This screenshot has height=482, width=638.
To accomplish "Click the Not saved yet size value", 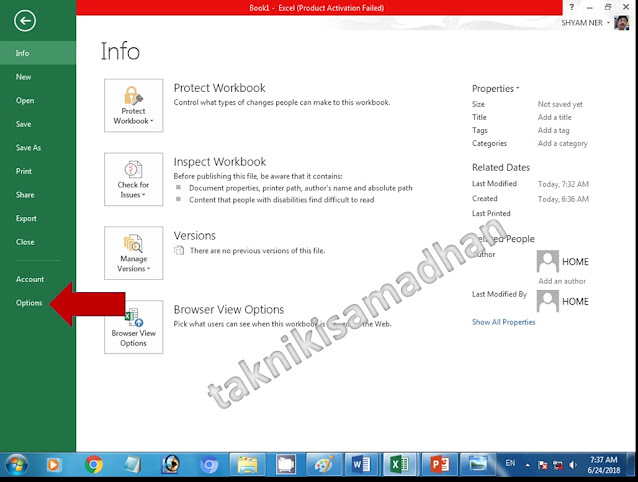I will [560, 104].
